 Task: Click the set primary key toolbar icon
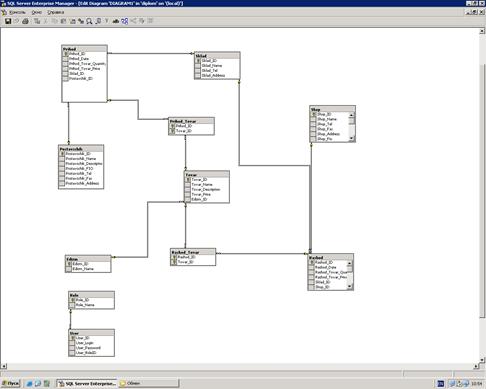click(x=107, y=21)
